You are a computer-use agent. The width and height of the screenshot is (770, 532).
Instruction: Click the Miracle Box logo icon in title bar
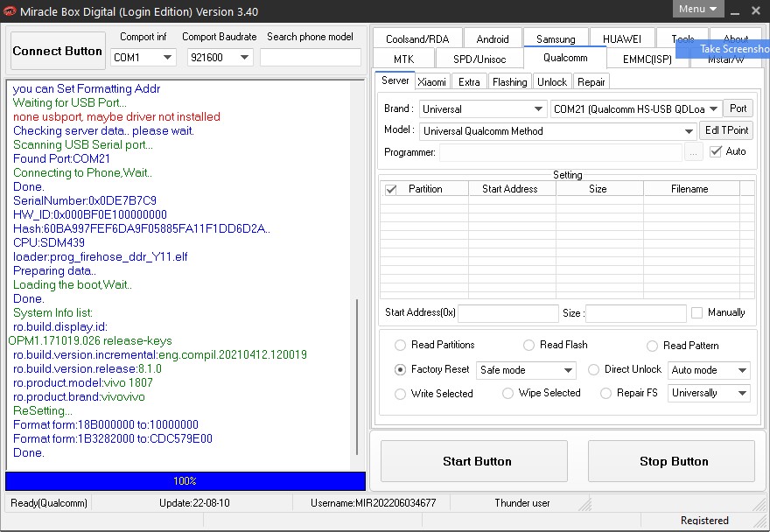[10, 11]
